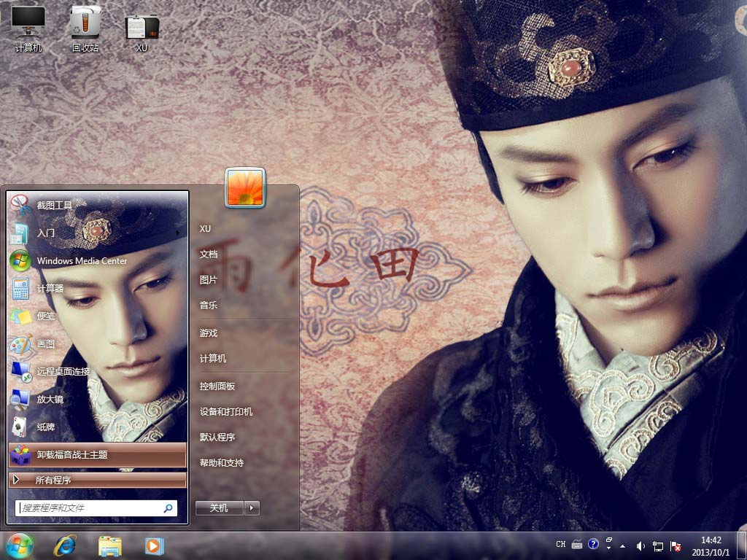Click the 关机 shutdown button
This screenshot has width=747, height=560.
pyautogui.click(x=219, y=508)
